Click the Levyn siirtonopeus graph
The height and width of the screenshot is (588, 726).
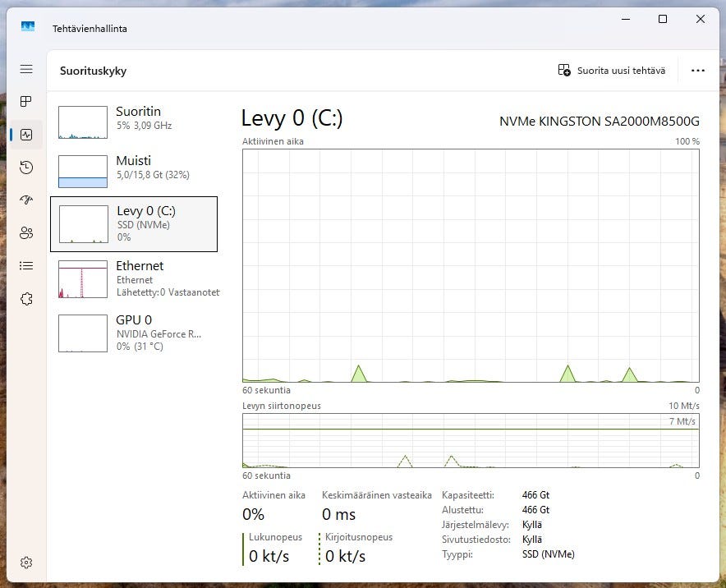coord(471,441)
